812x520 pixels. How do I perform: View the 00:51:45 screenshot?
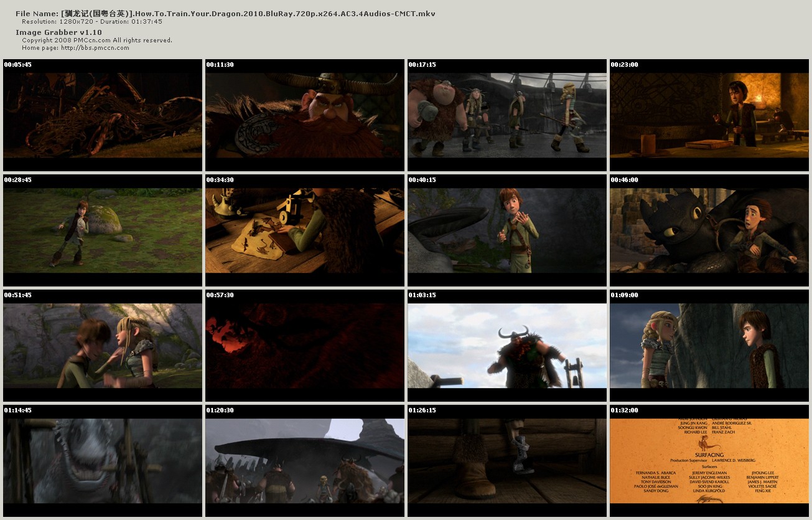103,346
